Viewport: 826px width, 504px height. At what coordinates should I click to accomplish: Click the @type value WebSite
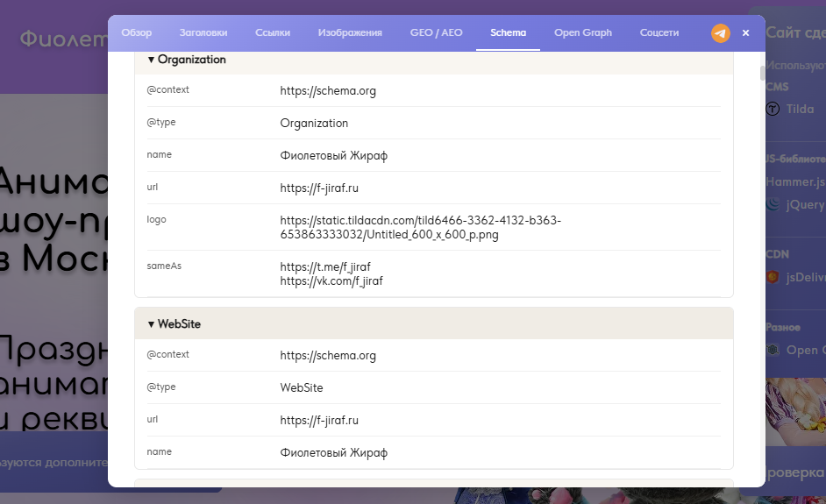[302, 387]
